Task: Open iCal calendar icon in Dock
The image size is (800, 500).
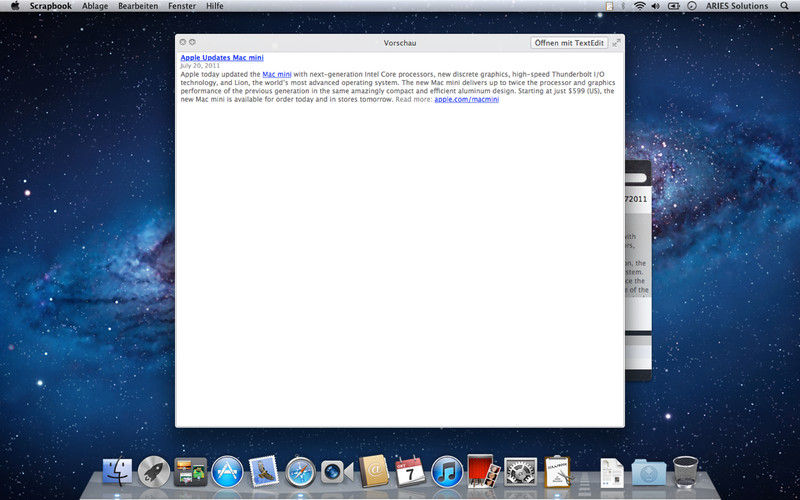Action: tap(410, 471)
